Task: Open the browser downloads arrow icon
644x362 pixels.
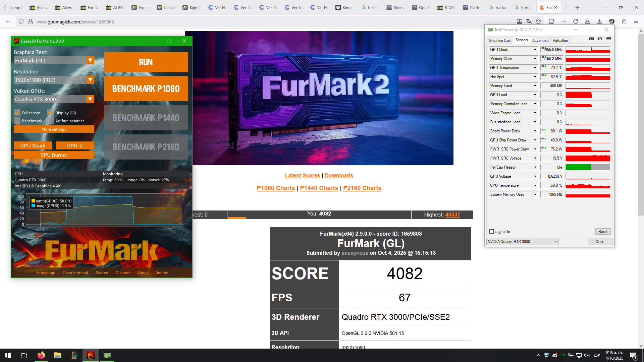Action: tap(599, 21)
